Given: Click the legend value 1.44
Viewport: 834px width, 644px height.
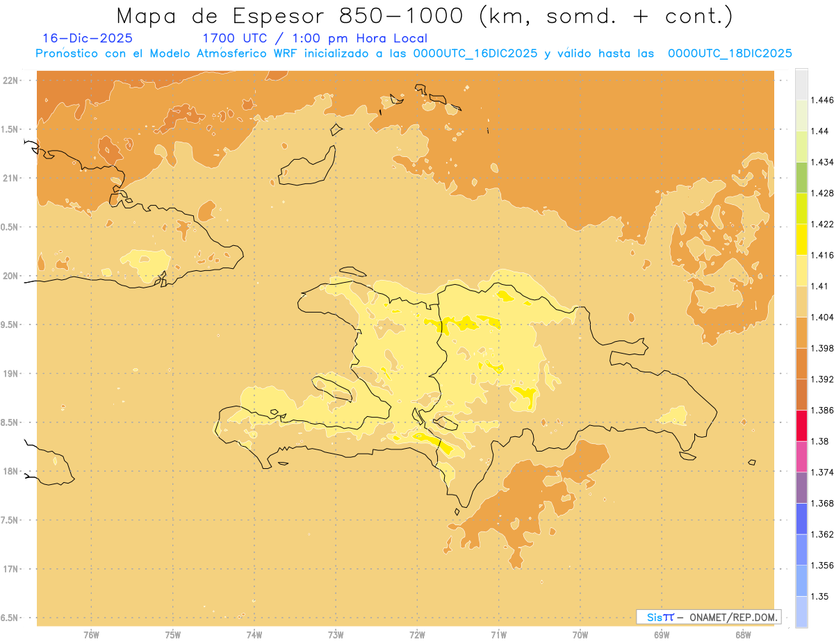Looking at the screenshot, I should (x=819, y=131).
